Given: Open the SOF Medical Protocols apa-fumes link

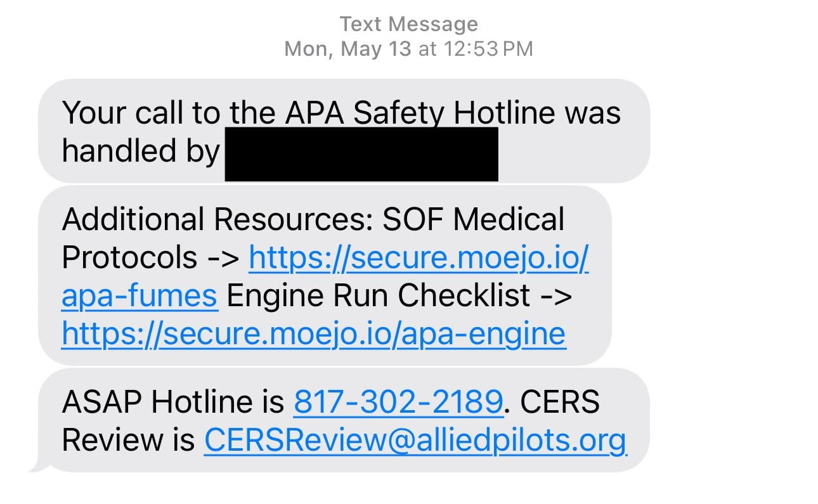Looking at the screenshot, I should [419, 258].
